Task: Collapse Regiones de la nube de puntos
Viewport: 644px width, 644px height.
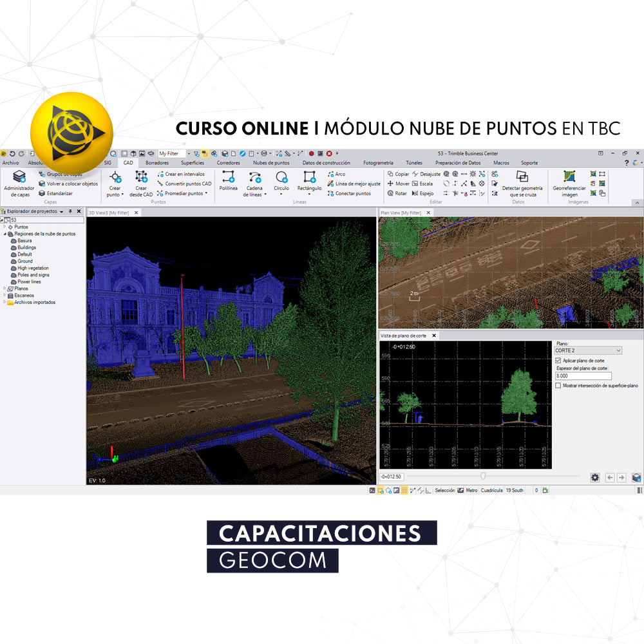Action: pyautogui.click(x=6, y=234)
